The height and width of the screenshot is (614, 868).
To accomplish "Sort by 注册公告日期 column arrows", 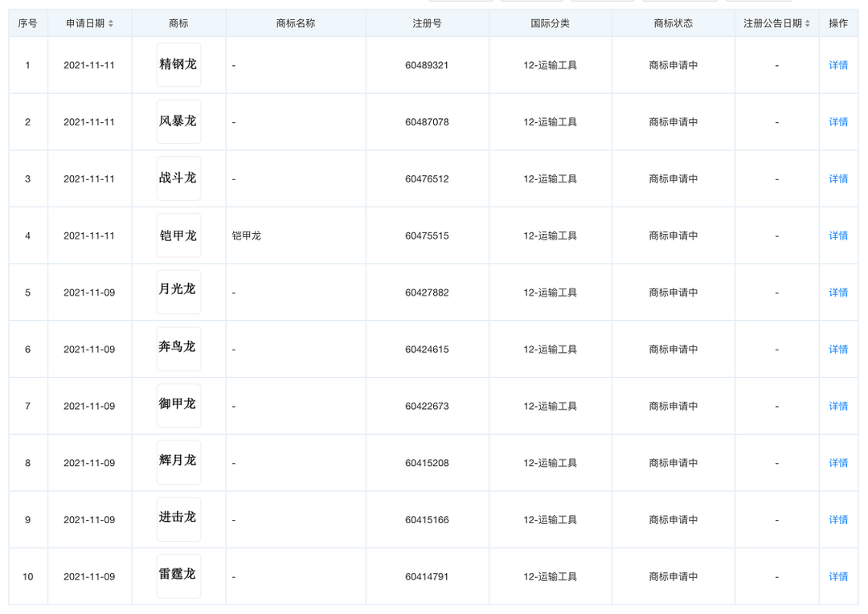I will click(x=808, y=23).
